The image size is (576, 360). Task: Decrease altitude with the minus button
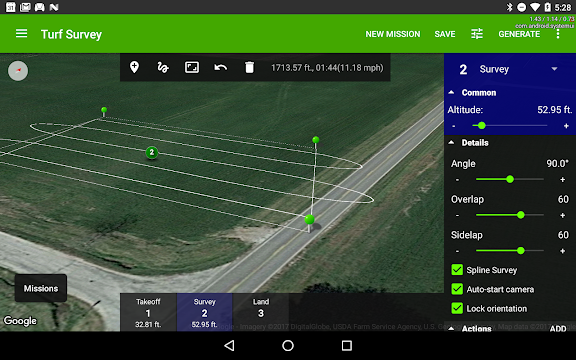point(454,126)
